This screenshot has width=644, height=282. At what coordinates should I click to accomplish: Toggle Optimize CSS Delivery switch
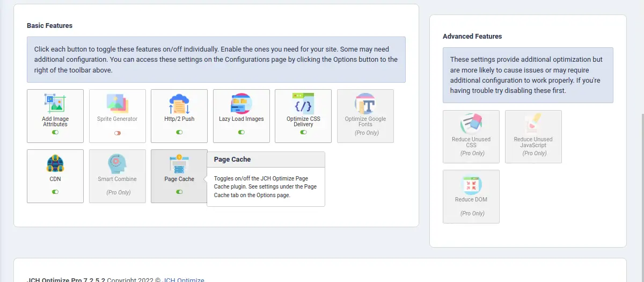click(x=303, y=132)
